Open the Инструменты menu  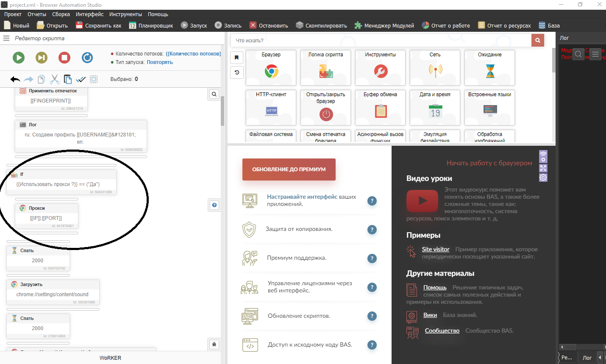(125, 14)
